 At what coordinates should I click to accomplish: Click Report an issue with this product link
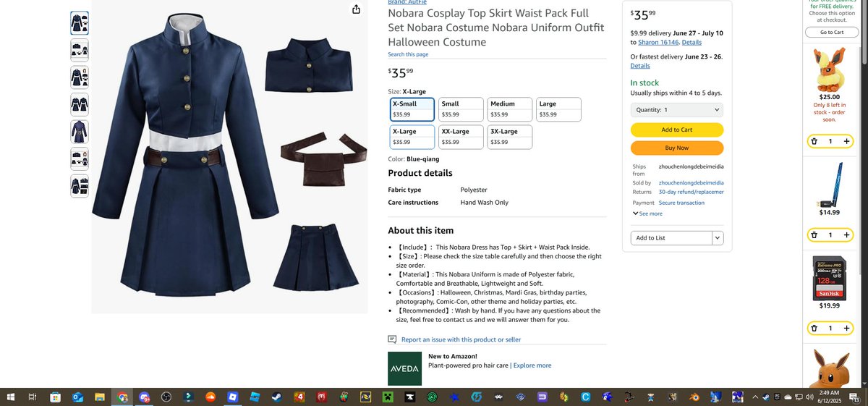(461, 339)
